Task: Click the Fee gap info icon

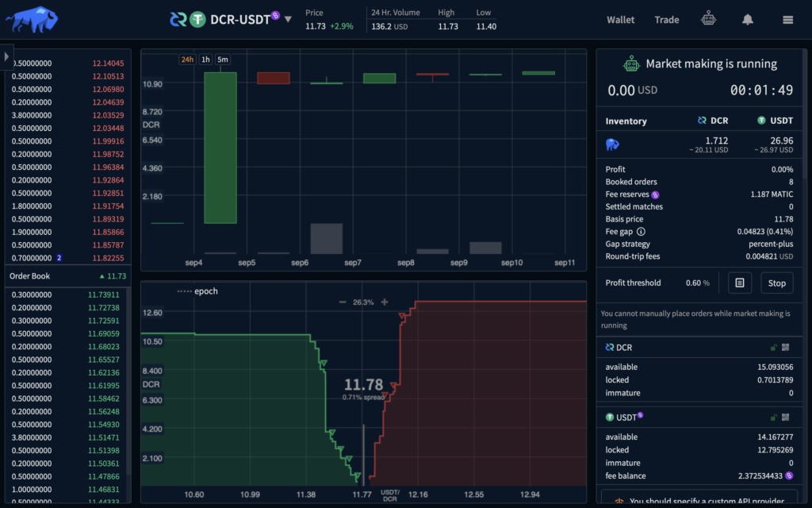Action: pyautogui.click(x=641, y=232)
